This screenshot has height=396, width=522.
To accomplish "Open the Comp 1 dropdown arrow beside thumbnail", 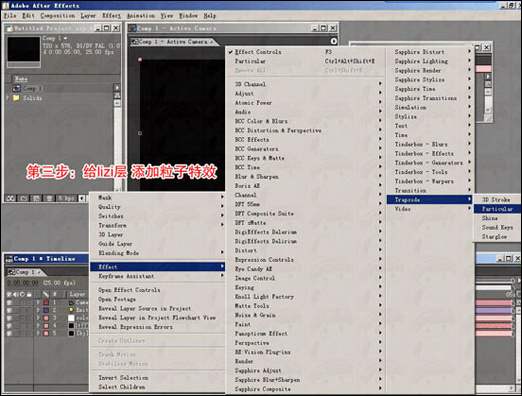I will point(65,38).
